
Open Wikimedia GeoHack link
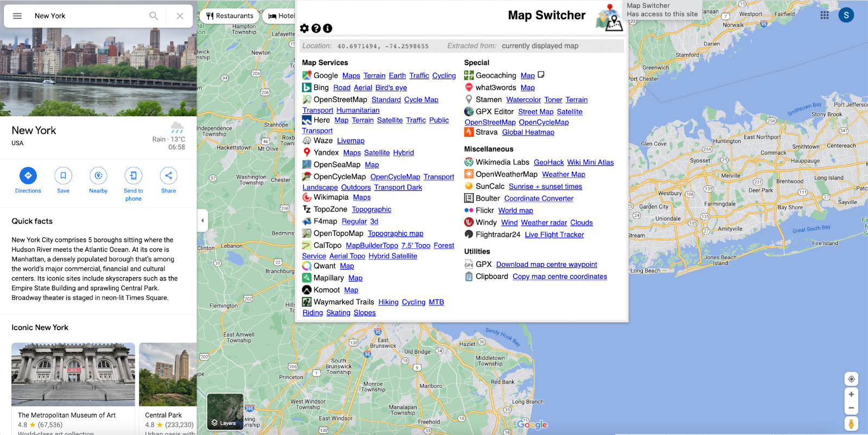549,163
